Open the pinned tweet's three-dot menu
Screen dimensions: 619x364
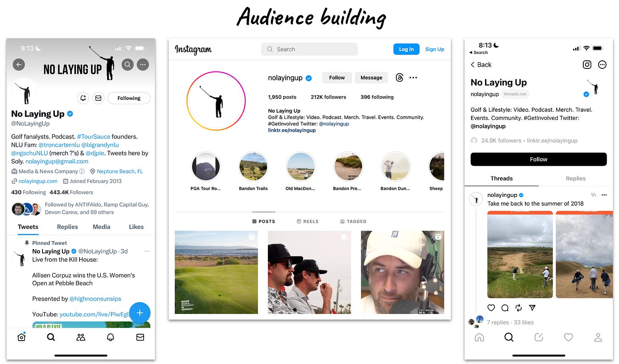coord(147,251)
